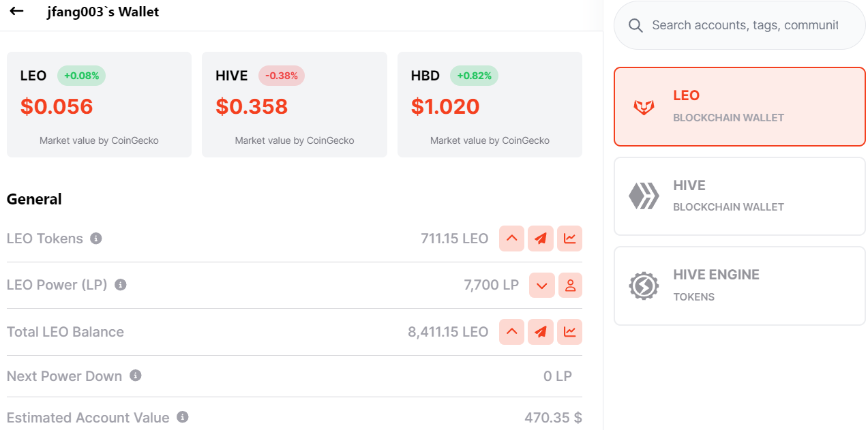Click the $0.056 LEO price
Image resolution: width=868 pixels, height=430 pixels.
coord(57,106)
